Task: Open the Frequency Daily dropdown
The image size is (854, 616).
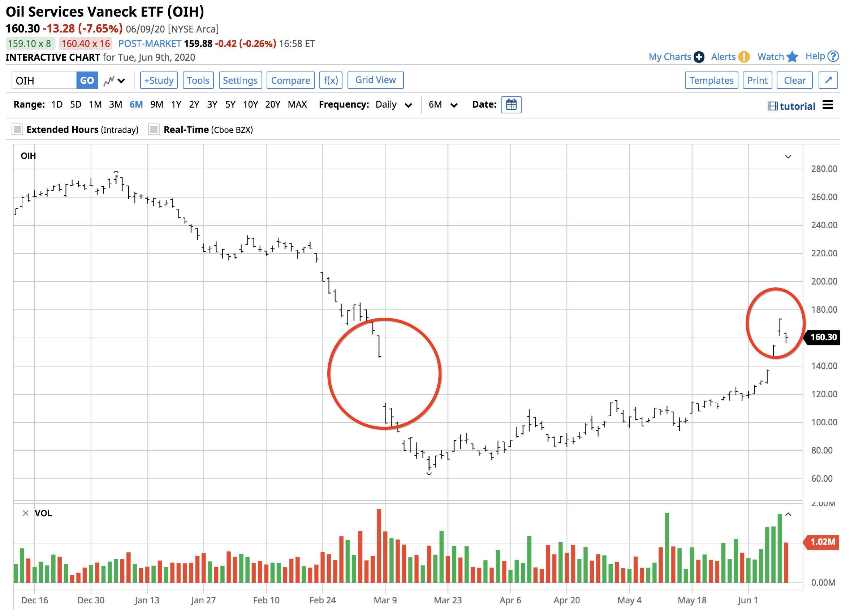Action: [393, 105]
